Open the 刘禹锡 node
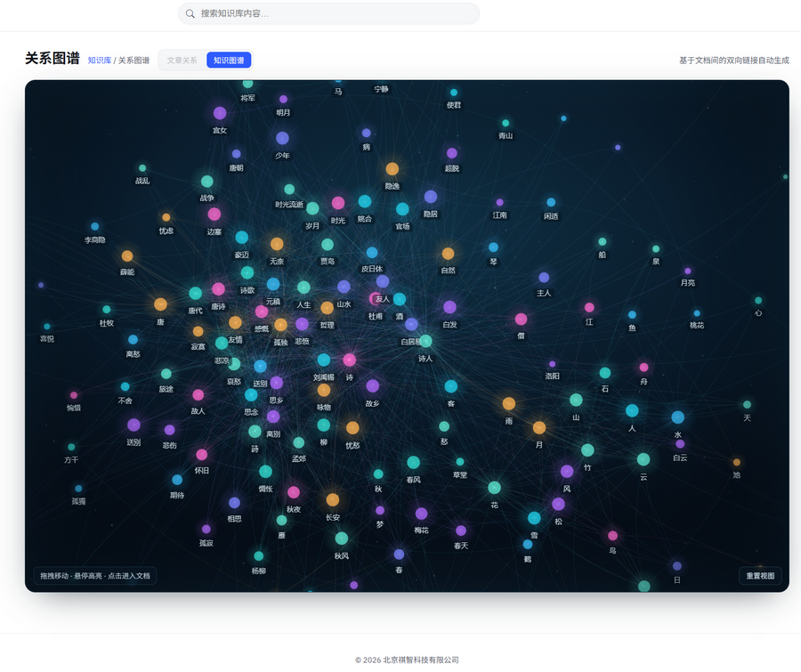The width and height of the screenshot is (801, 672). (324, 360)
